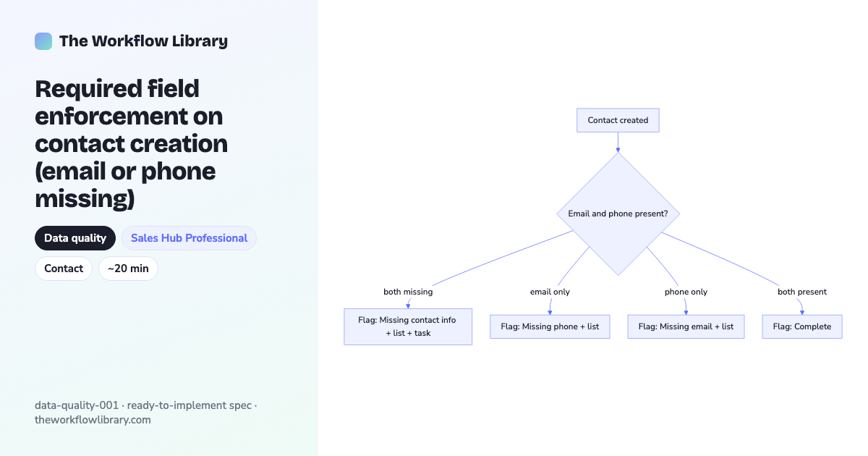868x456 pixels.
Task: Select the Sales Hub Professional tag
Action: tap(189, 238)
